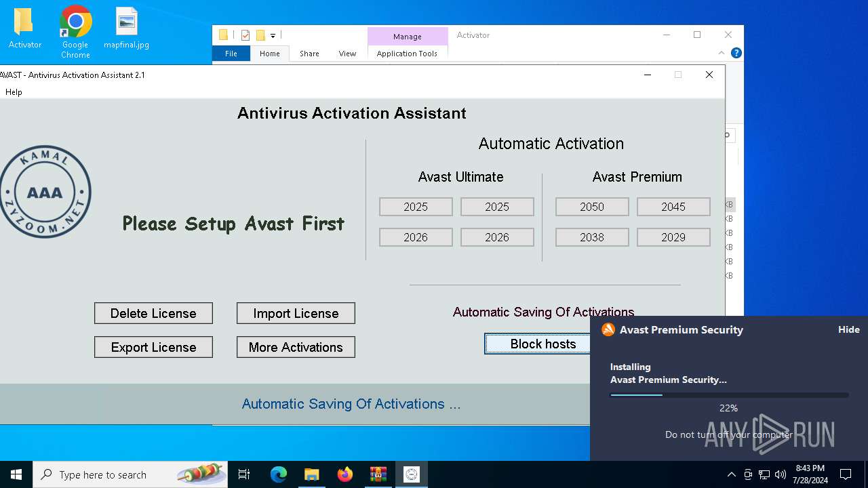
Task: Maximize the Activator Explorer window
Action: tap(697, 35)
